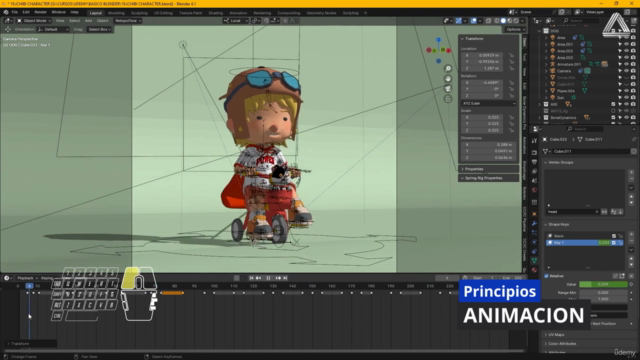The width and height of the screenshot is (640, 360).
Task: Open the XYZ Euler rotation mode dropdown
Action: 489,103
